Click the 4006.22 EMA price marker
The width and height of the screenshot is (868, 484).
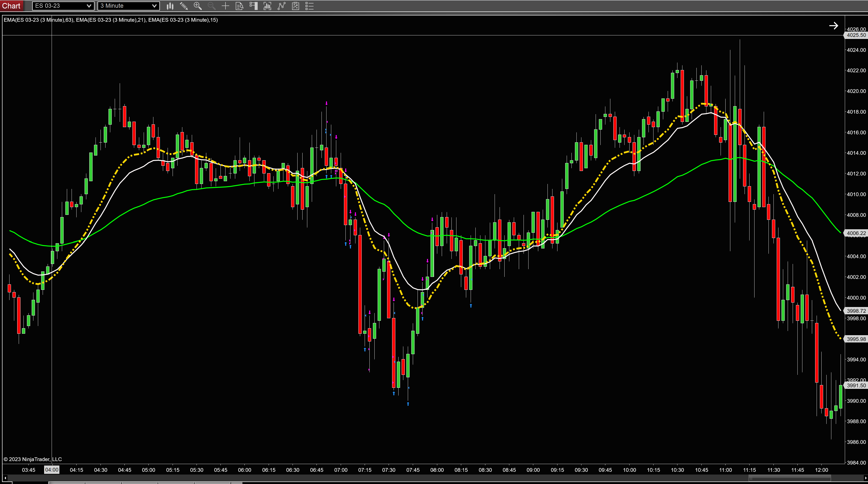856,233
